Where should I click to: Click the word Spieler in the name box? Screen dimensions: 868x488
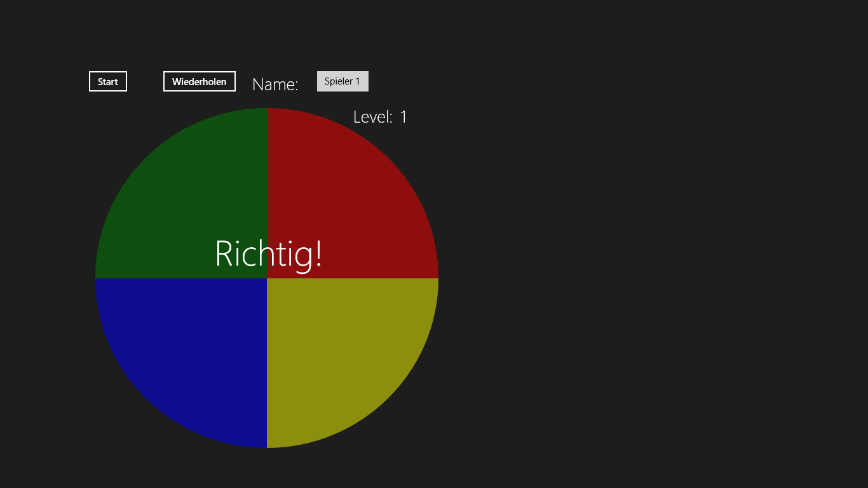[338, 81]
